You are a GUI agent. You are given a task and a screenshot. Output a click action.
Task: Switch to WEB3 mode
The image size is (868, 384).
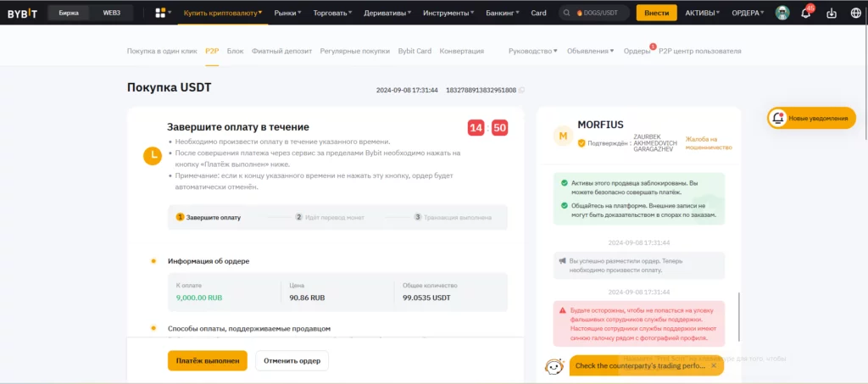[x=111, y=13]
